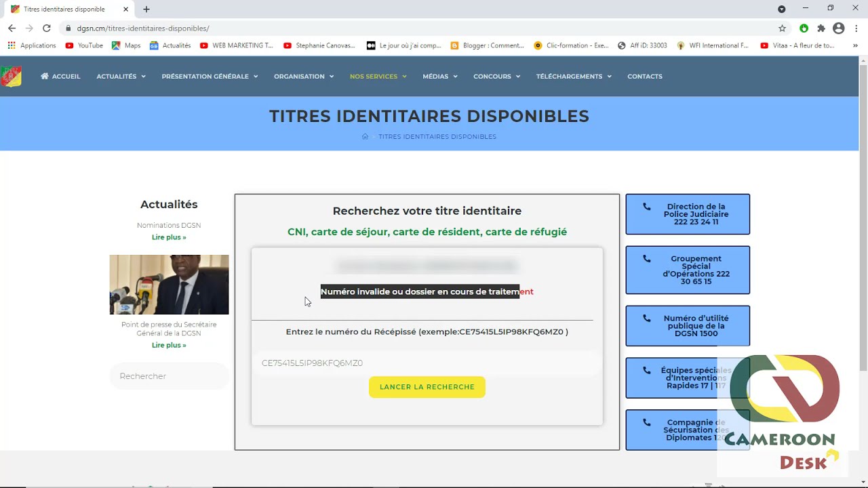Click the browser back arrow
The height and width of the screenshot is (488, 868).
[12, 28]
